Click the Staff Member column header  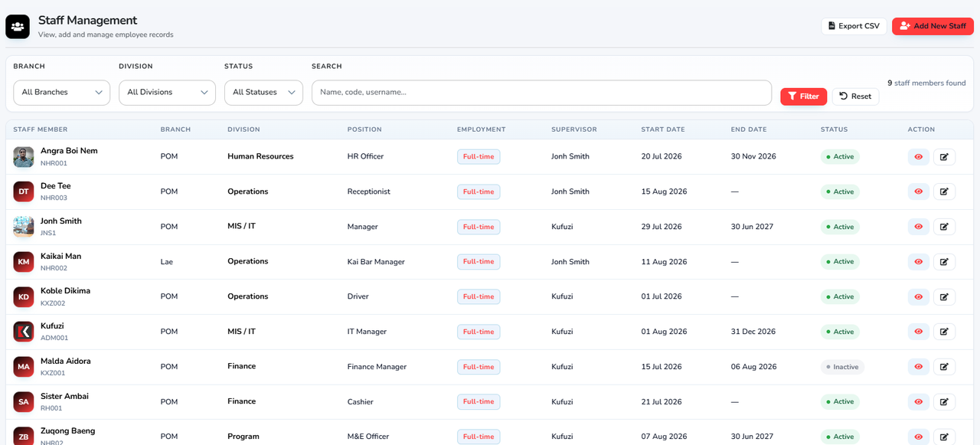(41, 129)
